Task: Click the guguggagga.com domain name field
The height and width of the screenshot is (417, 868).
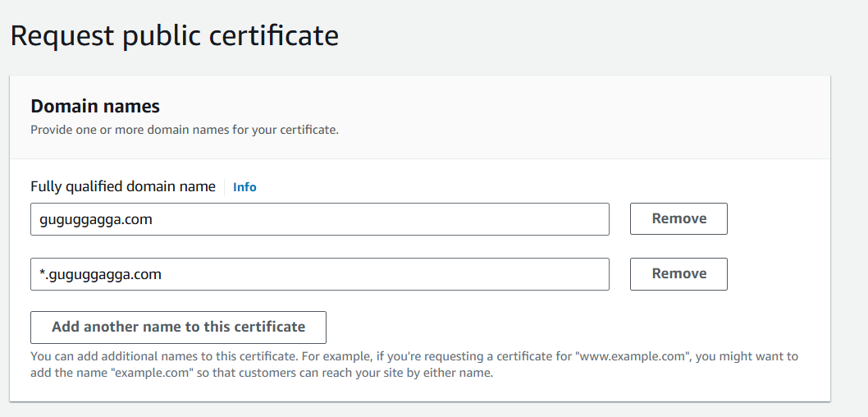Action: click(x=319, y=219)
